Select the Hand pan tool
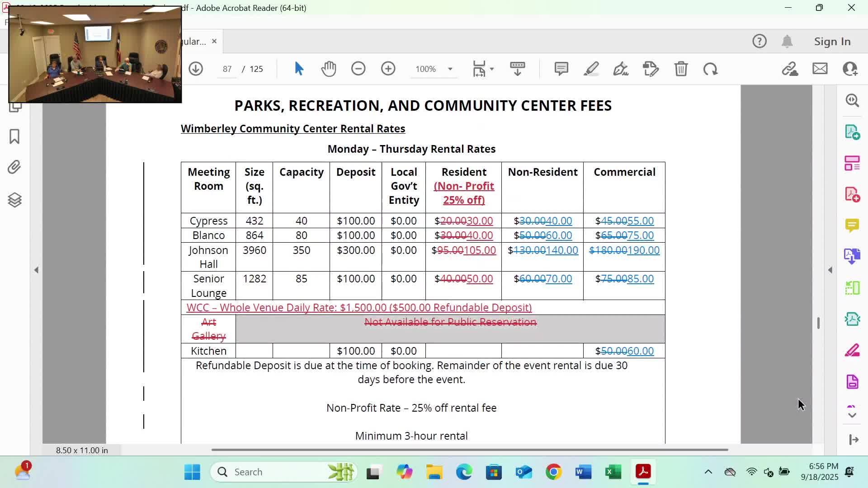 click(x=329, y=69)
